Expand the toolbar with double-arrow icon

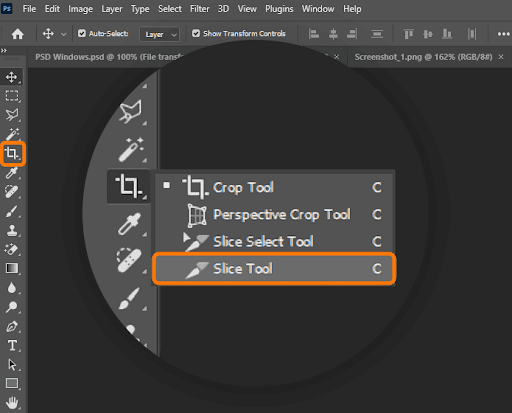[4, 51]
